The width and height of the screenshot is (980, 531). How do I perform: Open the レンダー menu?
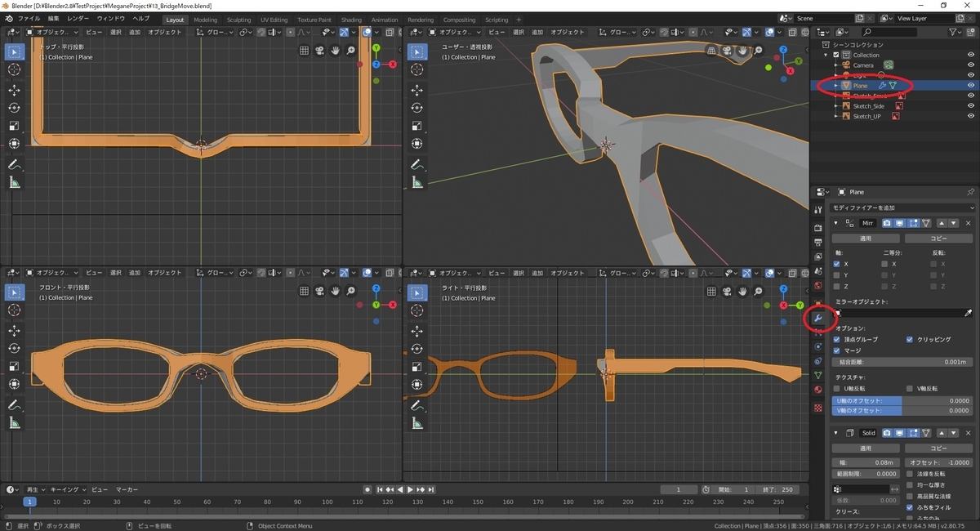click(78, 18)
